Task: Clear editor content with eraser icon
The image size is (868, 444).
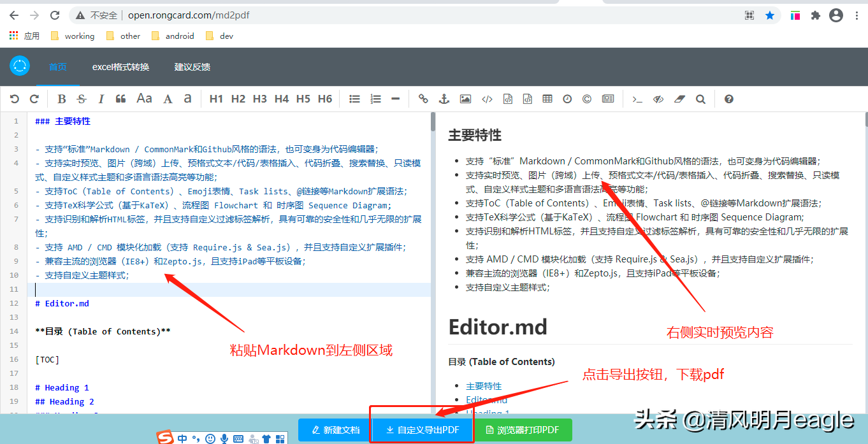Action: (x=680, y=99)
